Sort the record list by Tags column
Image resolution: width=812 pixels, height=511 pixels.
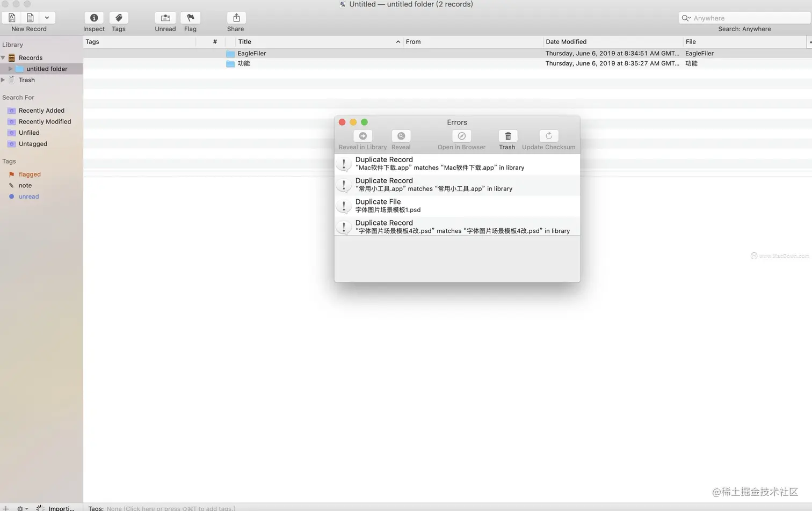pyautogui.click(x=140, y=42)
